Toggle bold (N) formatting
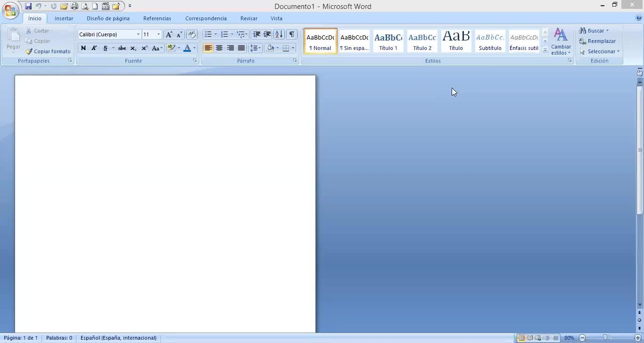This screenshot has height=343, width=644. 83,48
